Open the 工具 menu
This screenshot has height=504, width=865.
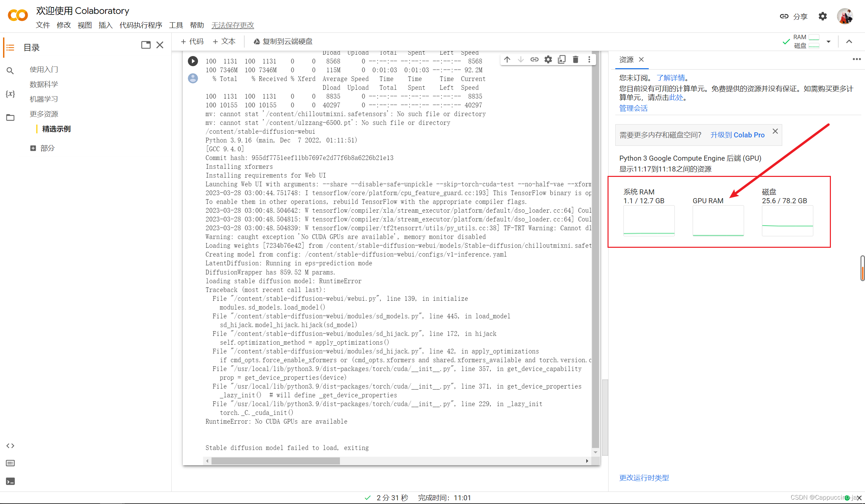coord(176,25)
